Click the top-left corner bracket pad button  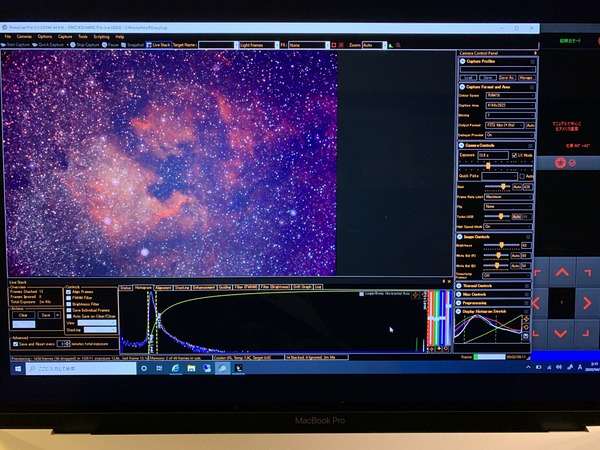537,272
